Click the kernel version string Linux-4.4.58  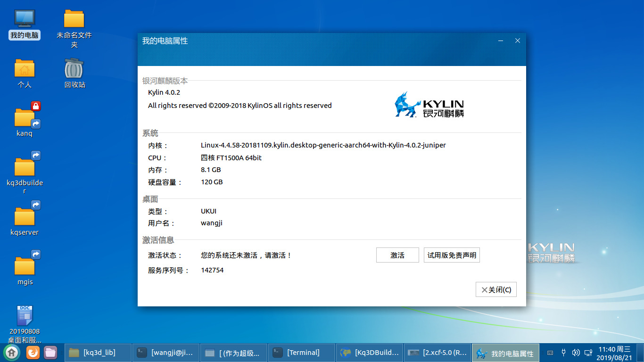point(323,145)
